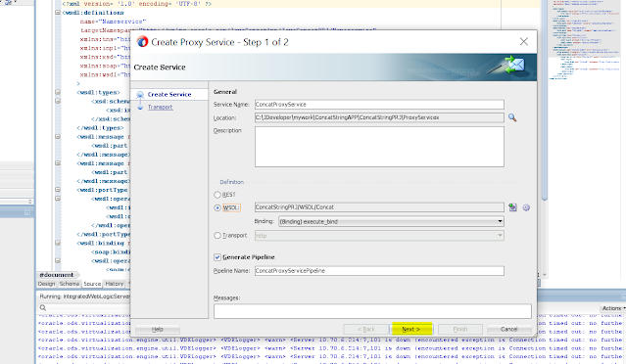This screenshot has width=626, height=364.
Task: Click the Service Name input field
Action: pos(379,105)
